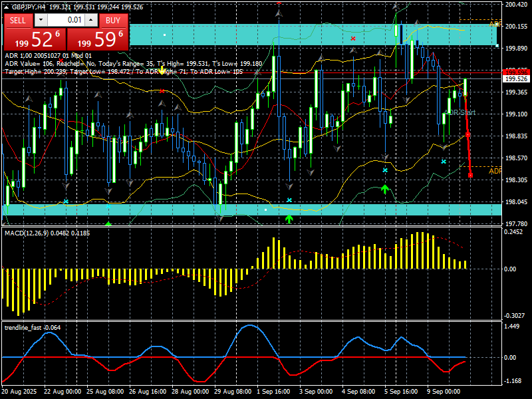Click the green up arrow in lower cyan zone
532x399 pixels.
tap(289, 219)
